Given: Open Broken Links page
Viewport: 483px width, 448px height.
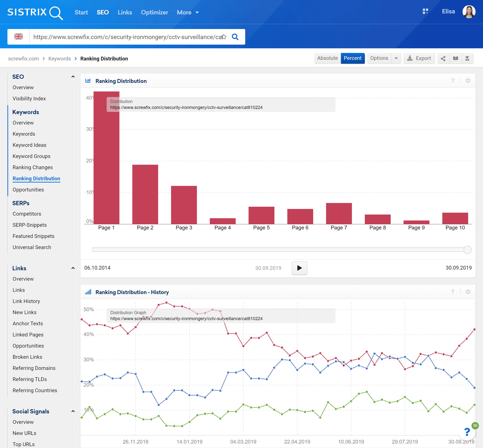Looking at the screenshot, I should [x=27, y=357].
